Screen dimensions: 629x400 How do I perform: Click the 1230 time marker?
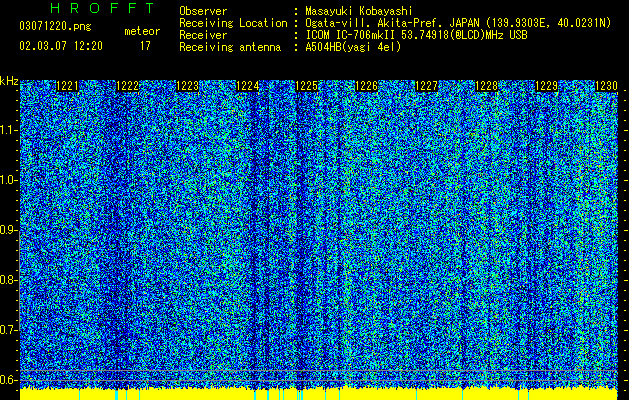[x=606, y=86]
